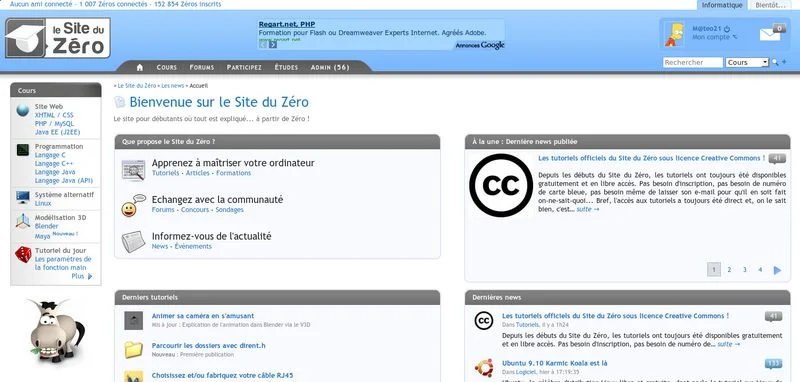Click the Modélisation 3D cube icon
Viewport: 800px width, 382px height.
(22, 221)
